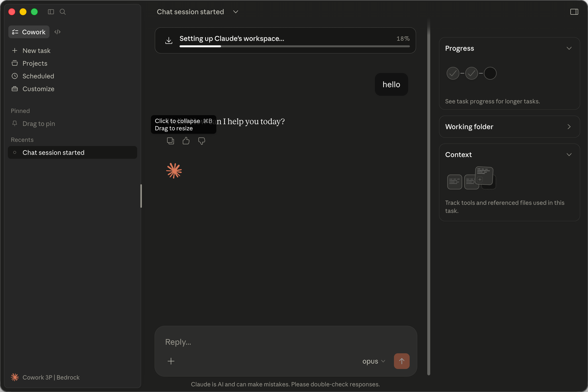Click the Drag to pin placeholder

tap(39, 123)
